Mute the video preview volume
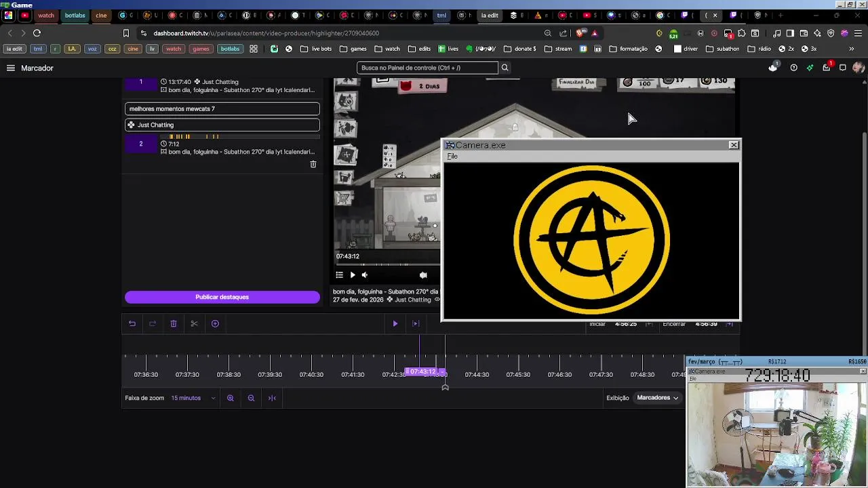Viewport: 868px width, 488px height. tap(365, 275)
